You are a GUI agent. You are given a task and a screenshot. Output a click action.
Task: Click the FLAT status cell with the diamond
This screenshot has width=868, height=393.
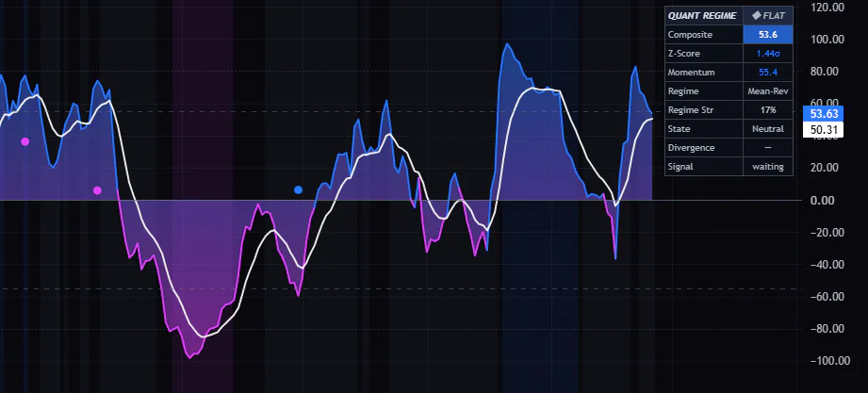[x=768, y=15]
